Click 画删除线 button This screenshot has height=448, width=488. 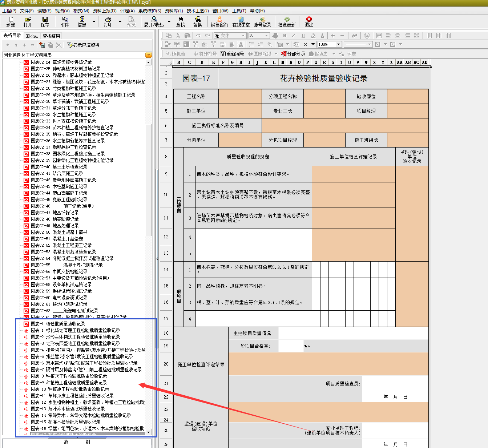(259, 54)
